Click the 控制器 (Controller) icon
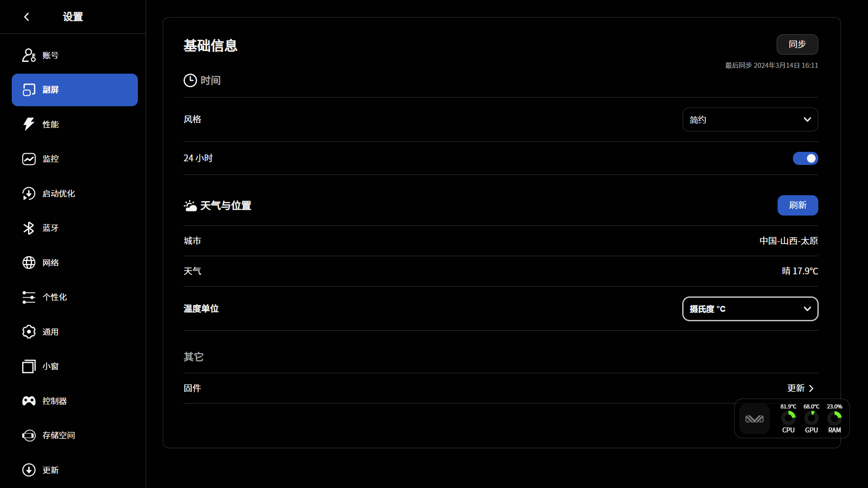The image size is (868, 488). [x=28, y=401]
